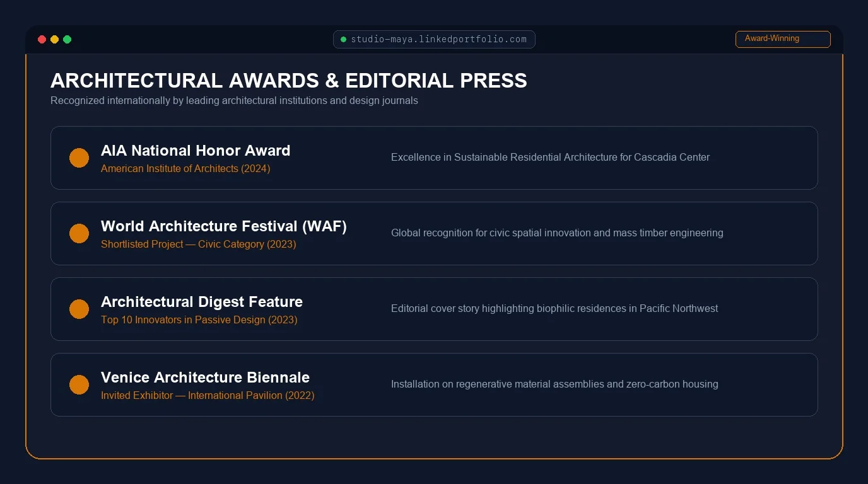Open the World Architecture Festival (WAF) title

click(x=224, y=226)
